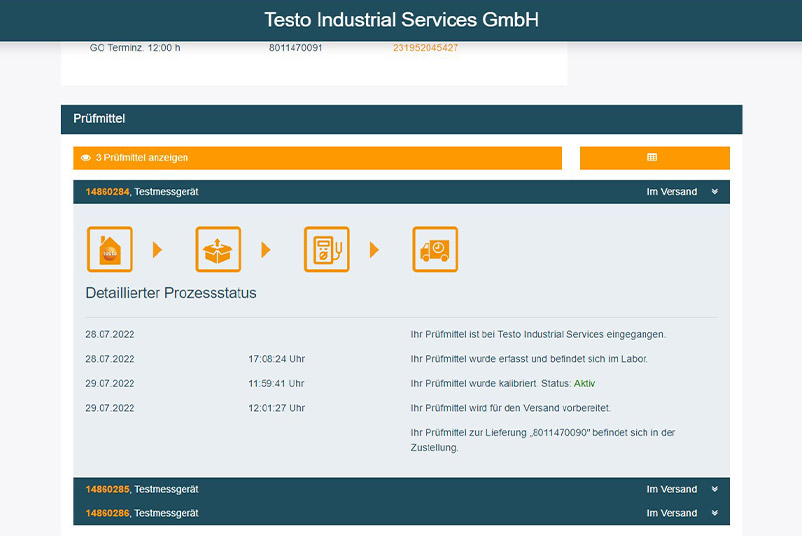Click Im Versand status of 14860286
Screen dimensions: 802x536
pyautogui.click(x=672, y=513)
